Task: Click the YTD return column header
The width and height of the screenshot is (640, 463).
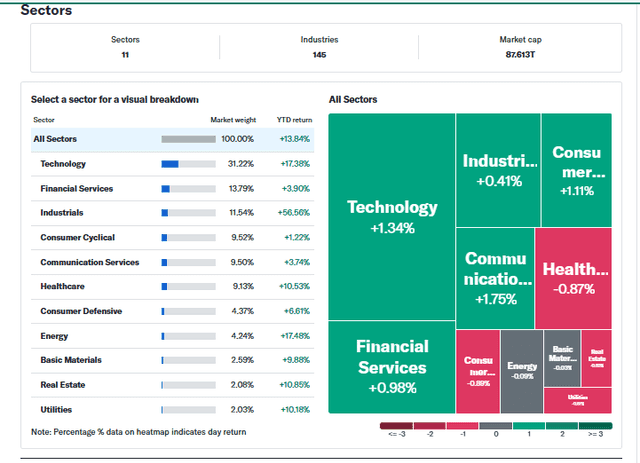Action: (x=294, y=120)
